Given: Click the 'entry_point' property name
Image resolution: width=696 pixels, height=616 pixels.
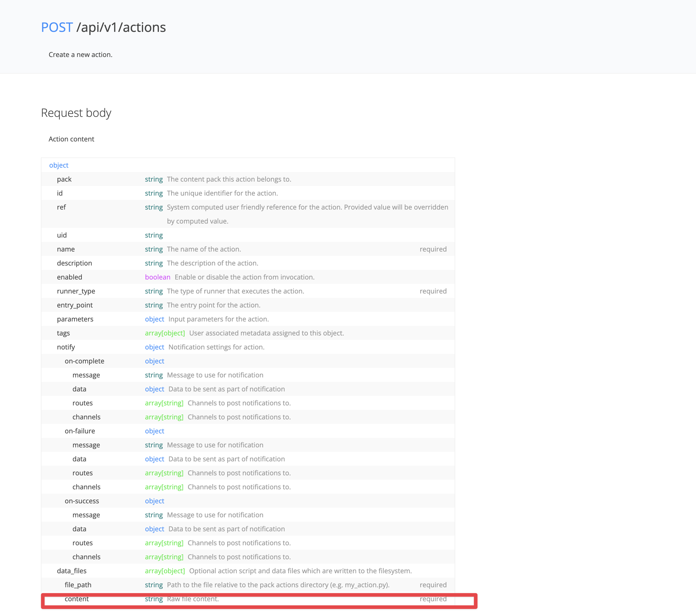Looking at the screenshot, I should pos(75,305).
